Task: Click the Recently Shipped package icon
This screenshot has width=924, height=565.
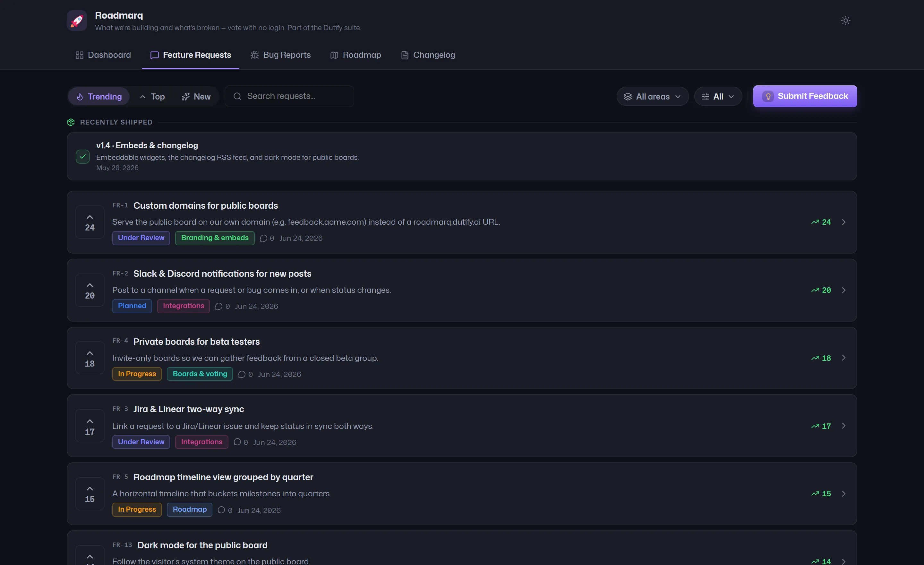Action: click(71, 123)
